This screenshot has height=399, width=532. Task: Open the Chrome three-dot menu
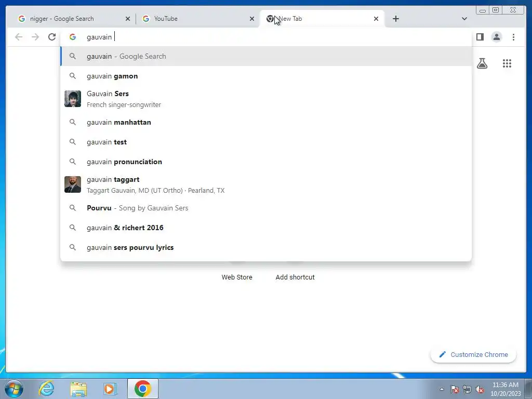(513, 37)
